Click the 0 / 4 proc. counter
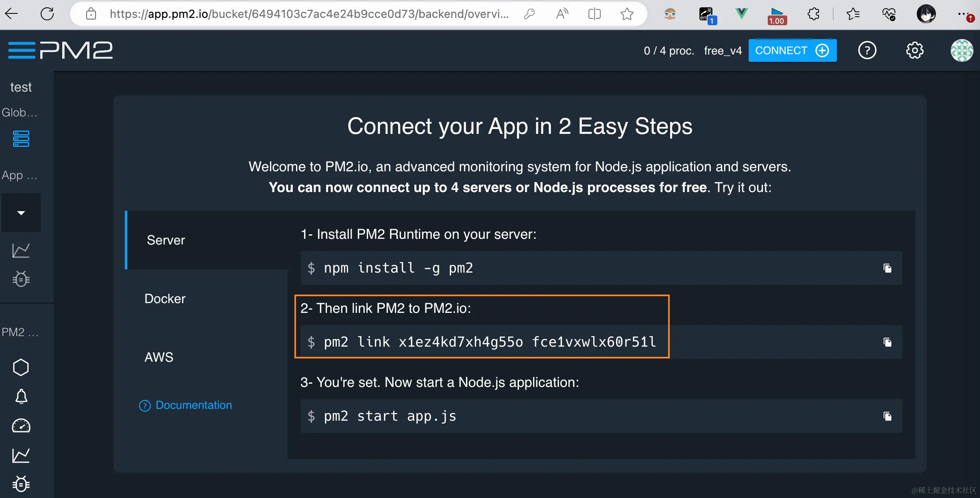 pyautogui.click(x=669, y=50)
